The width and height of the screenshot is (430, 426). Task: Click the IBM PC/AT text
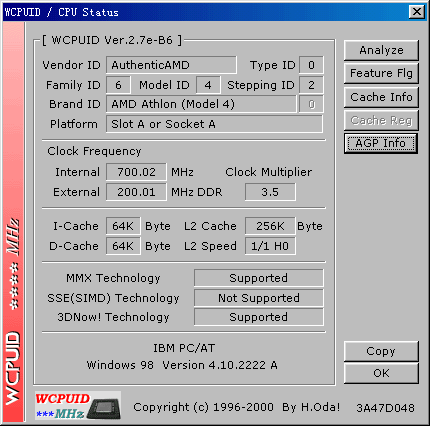click(184, 348)
